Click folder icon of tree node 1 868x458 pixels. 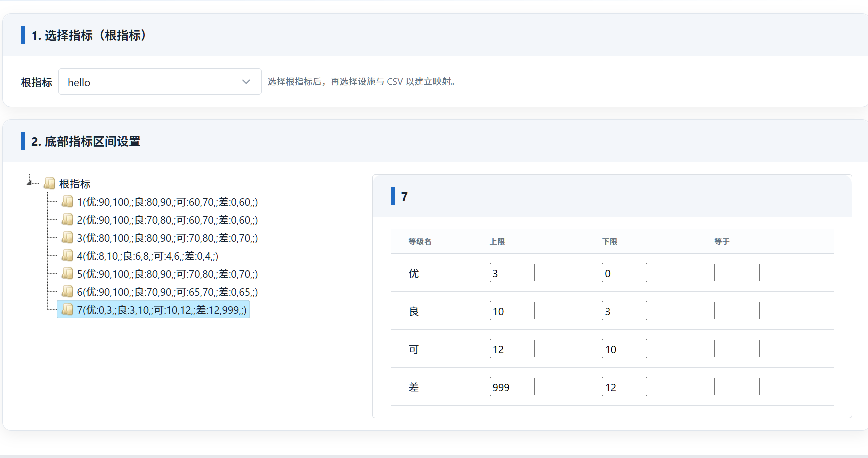click(x=67, y=202)
